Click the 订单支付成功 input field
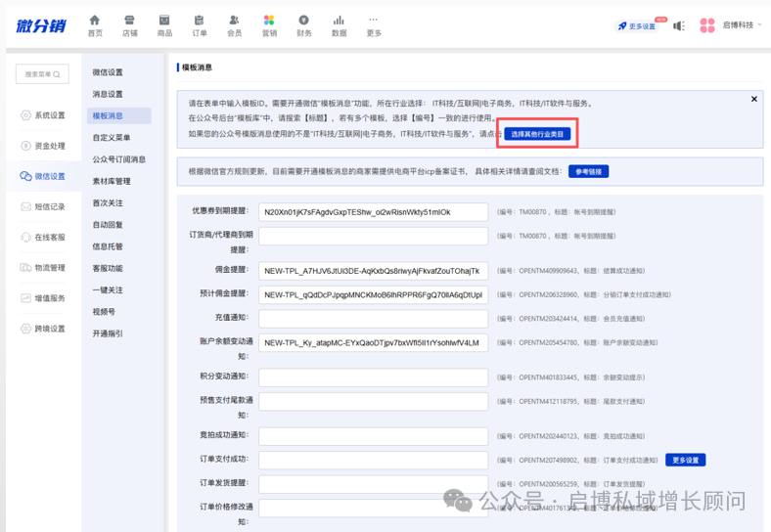Image resolution: width=771 pixels, height=532 pixels. 373,461
